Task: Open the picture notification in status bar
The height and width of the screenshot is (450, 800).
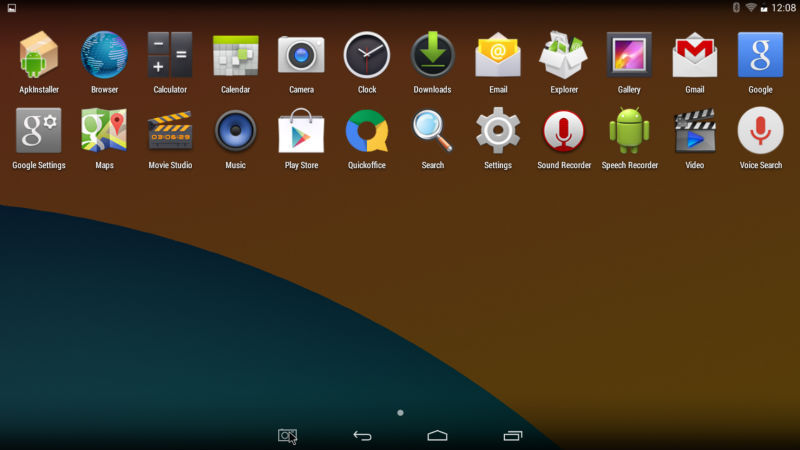Action: 11,8
